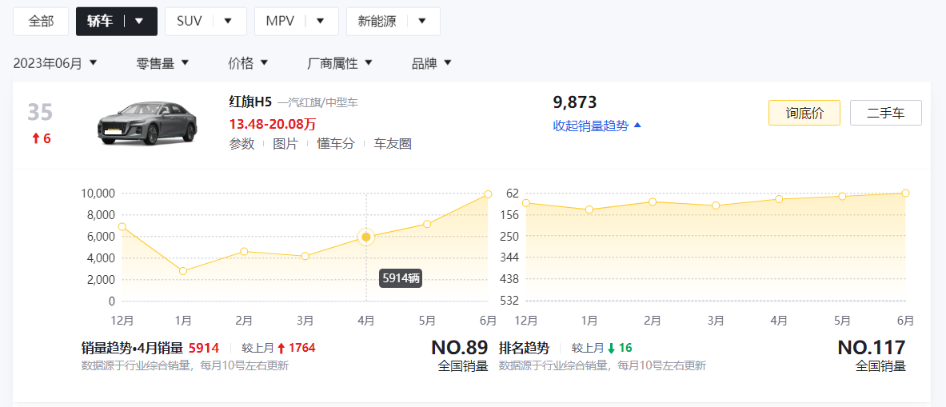Click the March ranking data point
The height and width of the screenshot is (407, 946).
pyautogui.click(x=716, y=206)
